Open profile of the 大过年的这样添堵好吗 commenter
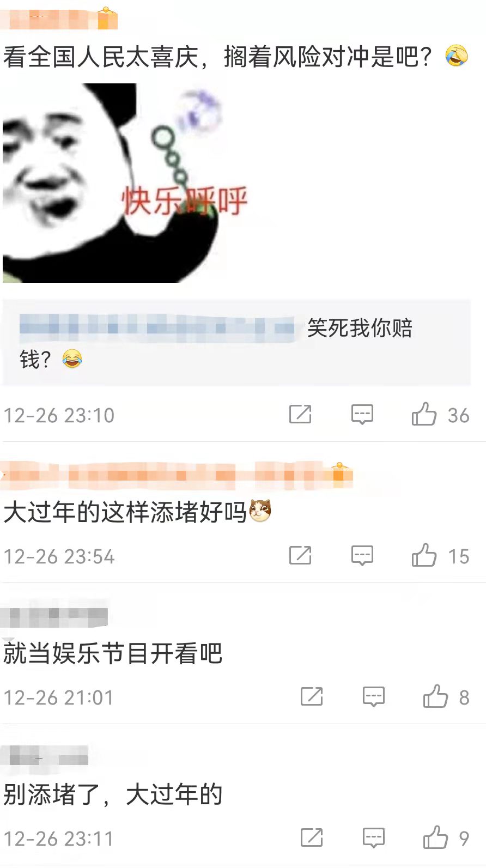486x868 pixels. point(177,475)
